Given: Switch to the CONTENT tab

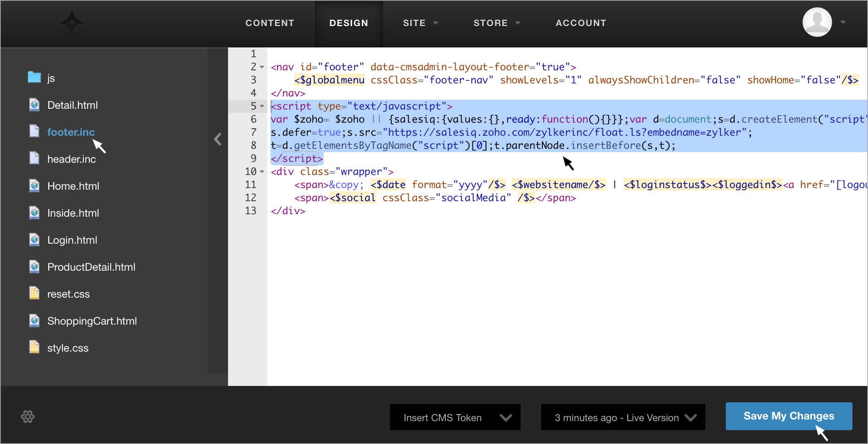Looking at the screenshot, I should pyautogui.click(x=270, y=23).
